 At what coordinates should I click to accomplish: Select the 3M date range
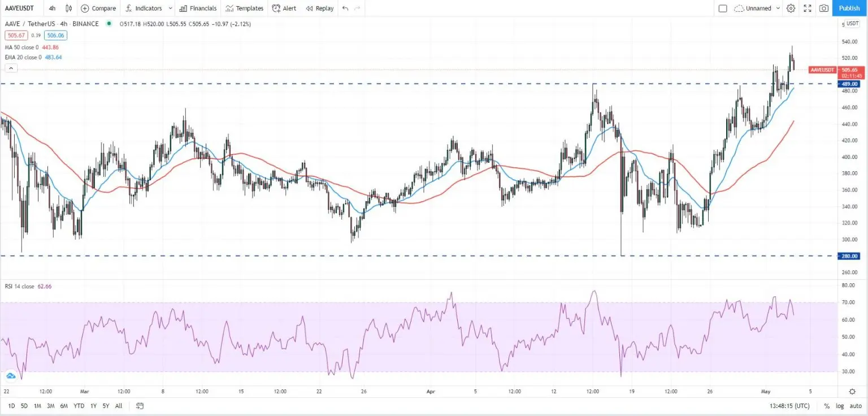[x=50, y=406]
